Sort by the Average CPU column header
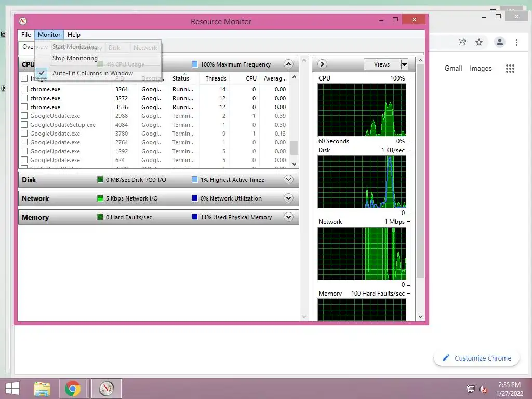Viewport: 532px width, 399px height. click(275, 78)
